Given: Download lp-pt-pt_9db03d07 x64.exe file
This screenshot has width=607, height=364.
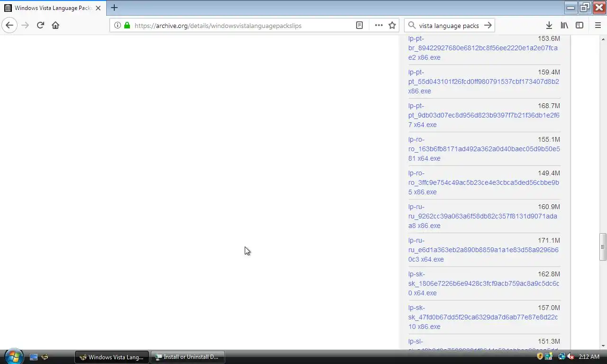Looking at the screenshot, I should [x=484, y=115].
